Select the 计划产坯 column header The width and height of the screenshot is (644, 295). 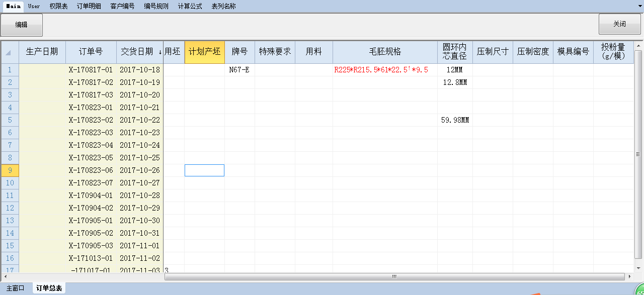coord(205,52)
